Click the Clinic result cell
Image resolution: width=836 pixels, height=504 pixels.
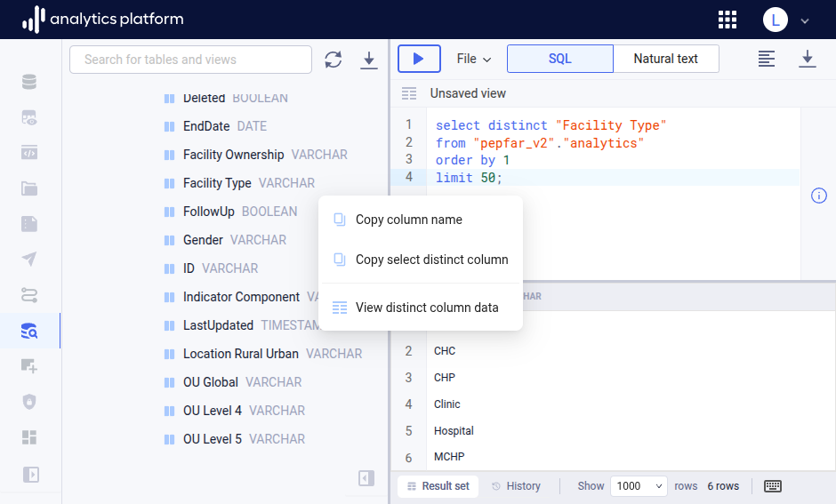[x=446, y=404]
